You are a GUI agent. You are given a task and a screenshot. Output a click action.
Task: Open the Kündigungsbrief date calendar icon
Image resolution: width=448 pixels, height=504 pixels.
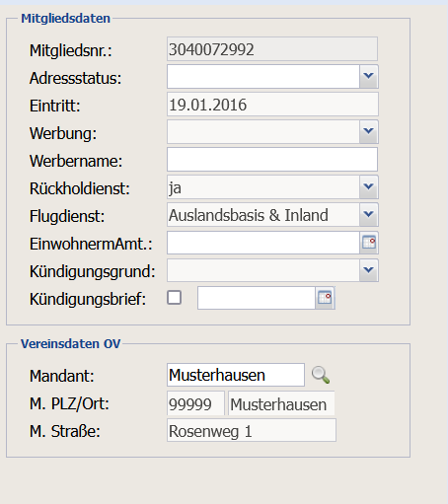click(x=325, y=298)
